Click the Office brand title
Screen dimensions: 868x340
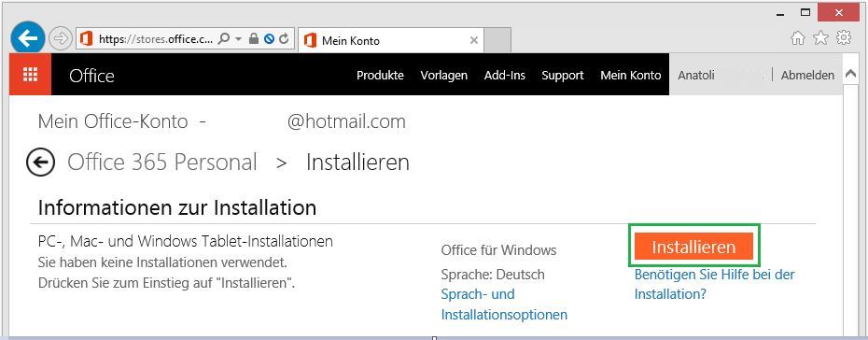point(91,76)
